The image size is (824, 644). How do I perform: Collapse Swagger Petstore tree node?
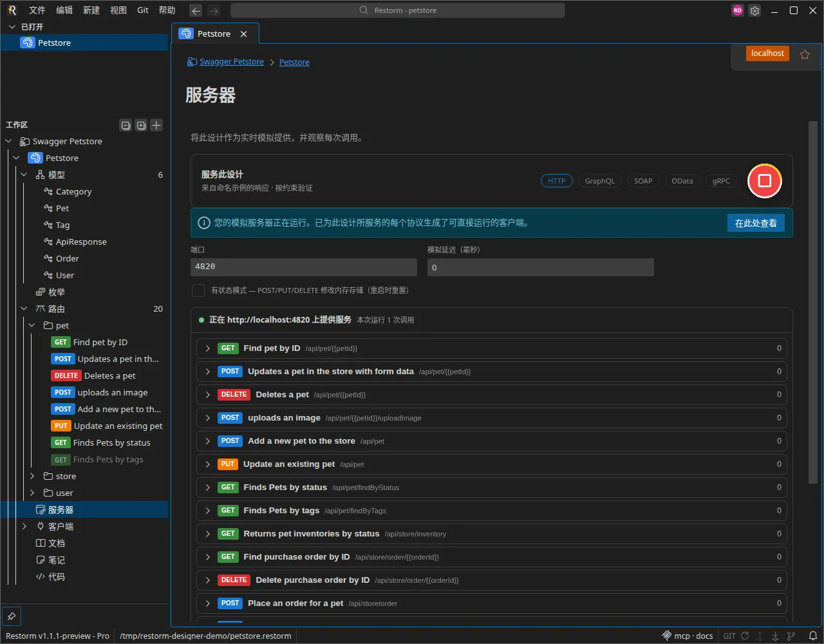(8, 141)
